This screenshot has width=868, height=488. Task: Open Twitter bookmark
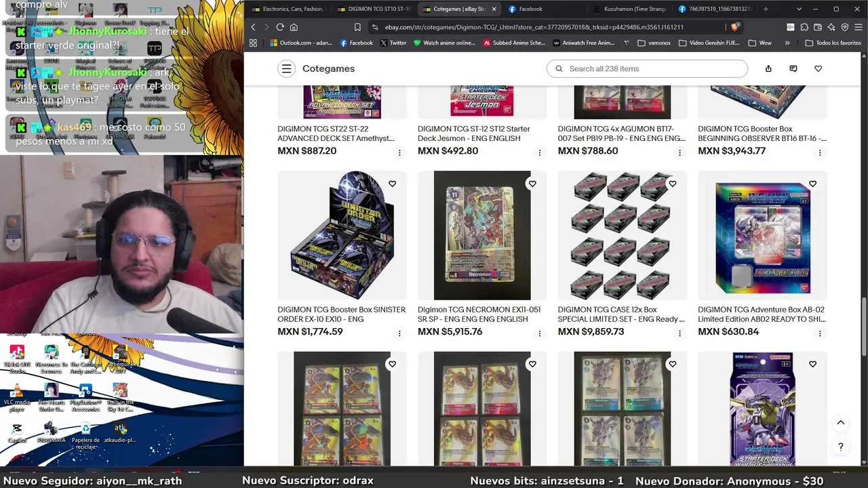coord(393,43)
